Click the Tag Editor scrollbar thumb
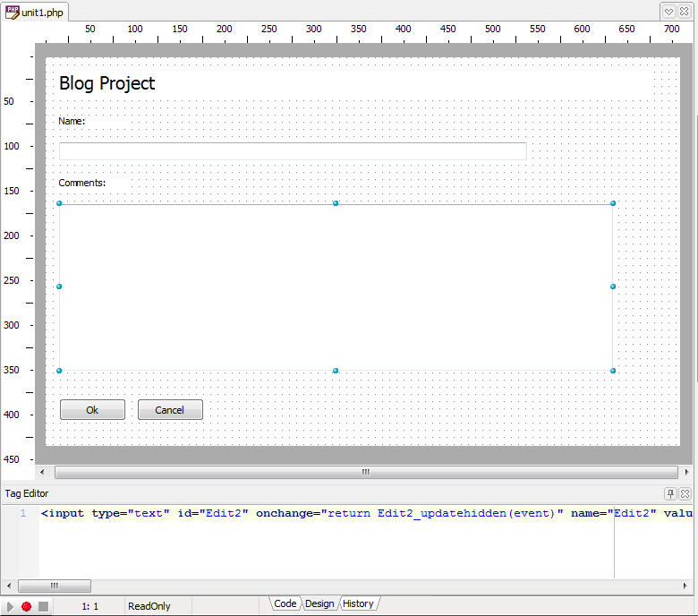 (55, 586)
